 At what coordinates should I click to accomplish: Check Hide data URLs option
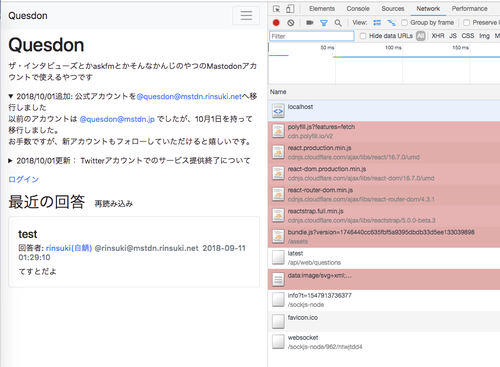click(363, 36)
